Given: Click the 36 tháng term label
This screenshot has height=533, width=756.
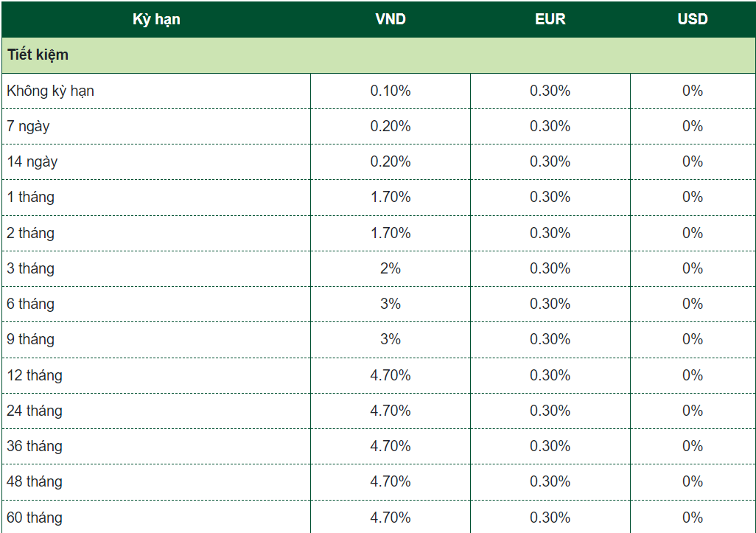Looking at the screenshot, I should (x=35, y=446).
